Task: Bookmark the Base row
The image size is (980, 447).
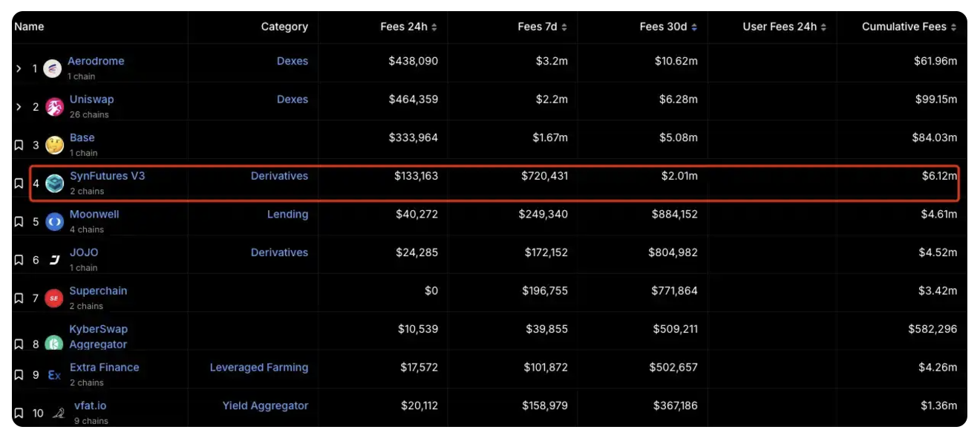Action: click(x=19, y=145)
